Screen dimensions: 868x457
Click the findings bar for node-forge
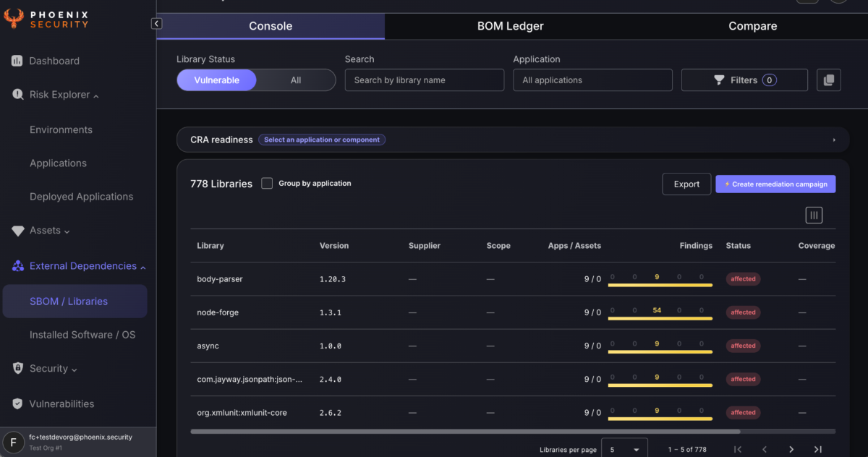660,318
